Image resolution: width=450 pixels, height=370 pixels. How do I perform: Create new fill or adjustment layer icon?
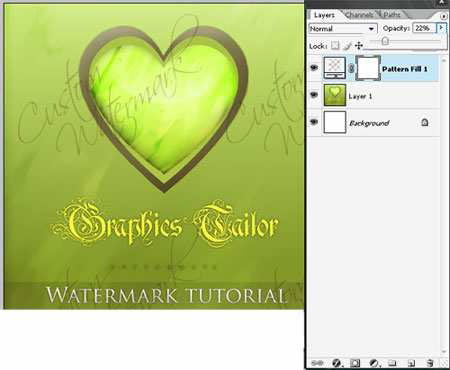[x=374, y=363]
